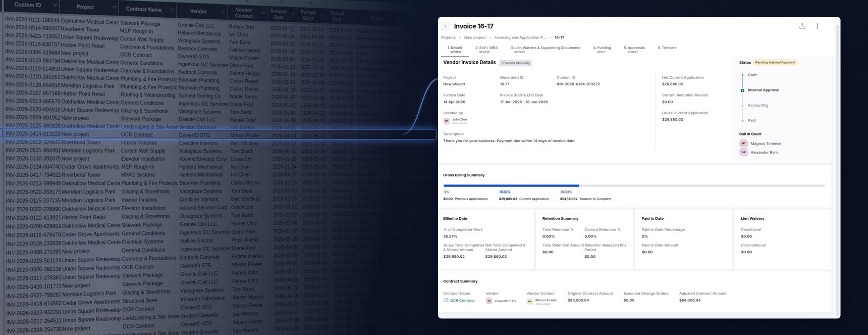Open the 3. Lien Waivers & Supporting Documents tab
Image resolution: width=868 pixels, height=335 pixels.
pos(545,50)
